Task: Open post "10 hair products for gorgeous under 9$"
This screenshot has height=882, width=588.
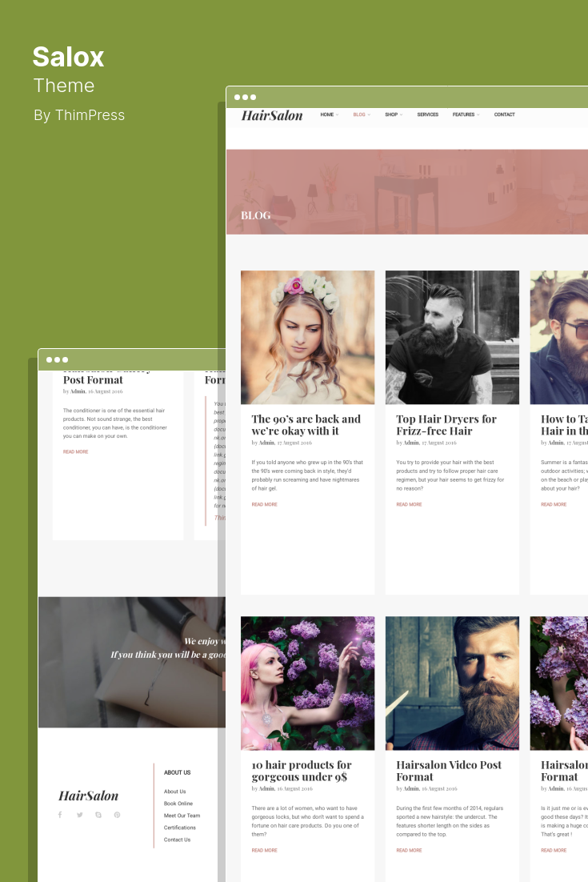Action: click(302, 772)
